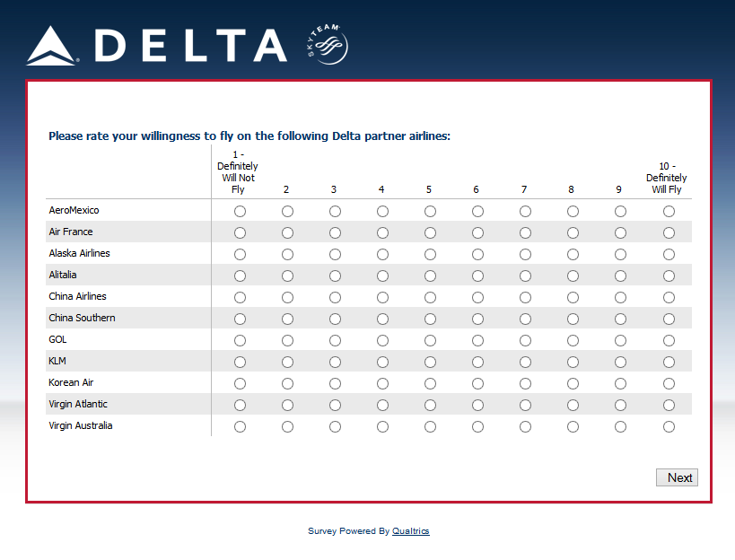Open the Qualtrics link
This screenshot has width=735, height=560.
(x=410, y=531)
